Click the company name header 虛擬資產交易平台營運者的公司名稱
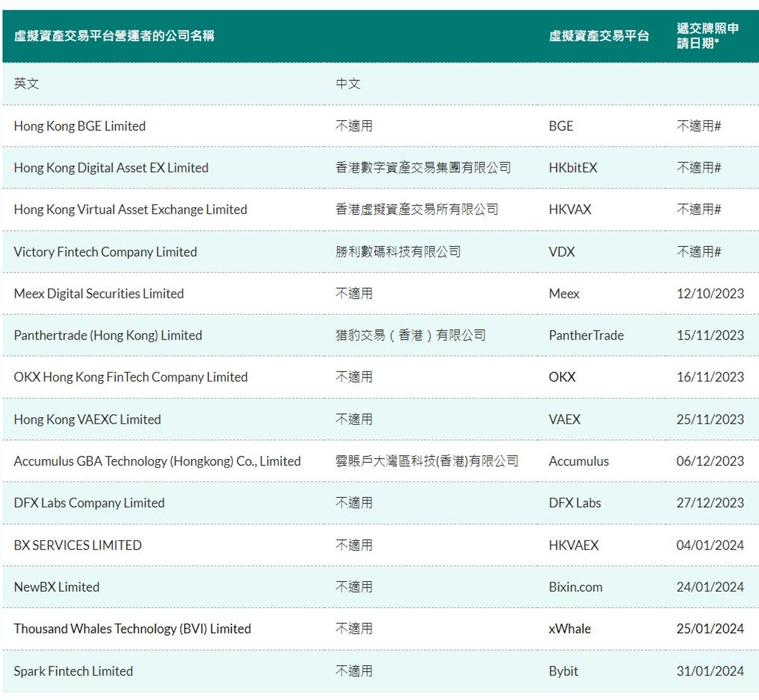Screen dimensions: 759x700 114,36
